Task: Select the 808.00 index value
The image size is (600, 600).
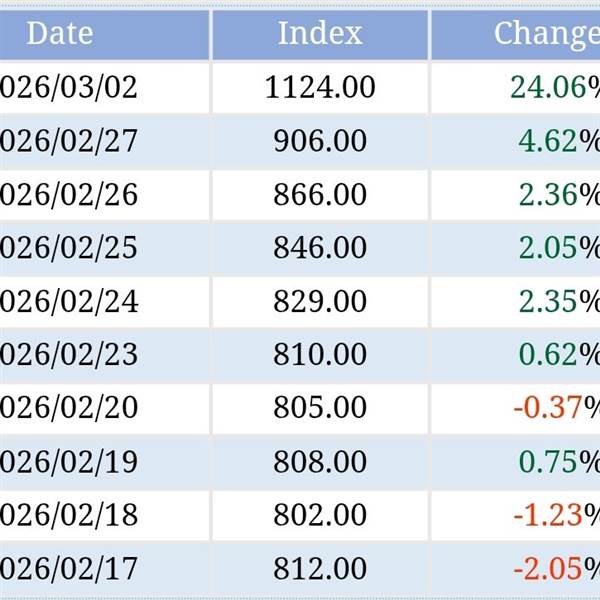Action: [320, 461]
